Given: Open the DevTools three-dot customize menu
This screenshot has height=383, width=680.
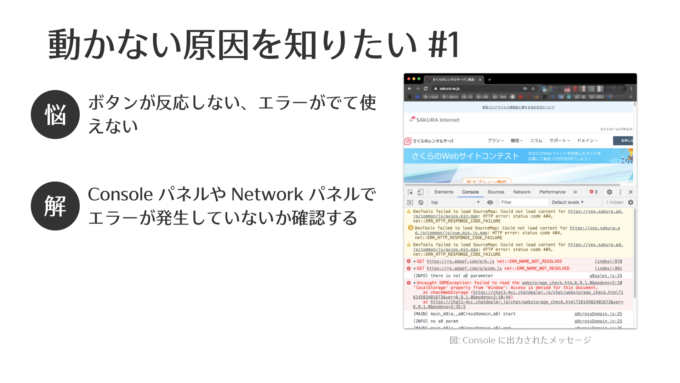Looking at the screenshot, I should point(620,192).
